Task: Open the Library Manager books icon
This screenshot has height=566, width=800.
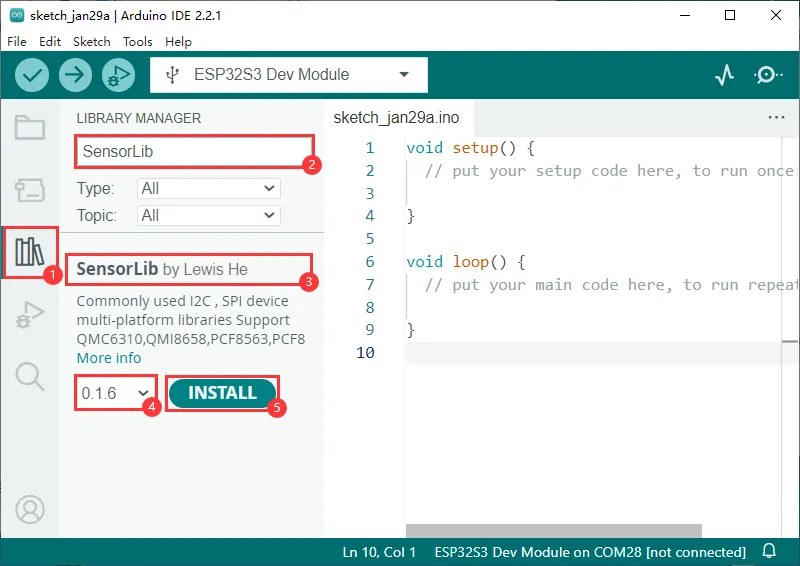Action: pos(30,252)
